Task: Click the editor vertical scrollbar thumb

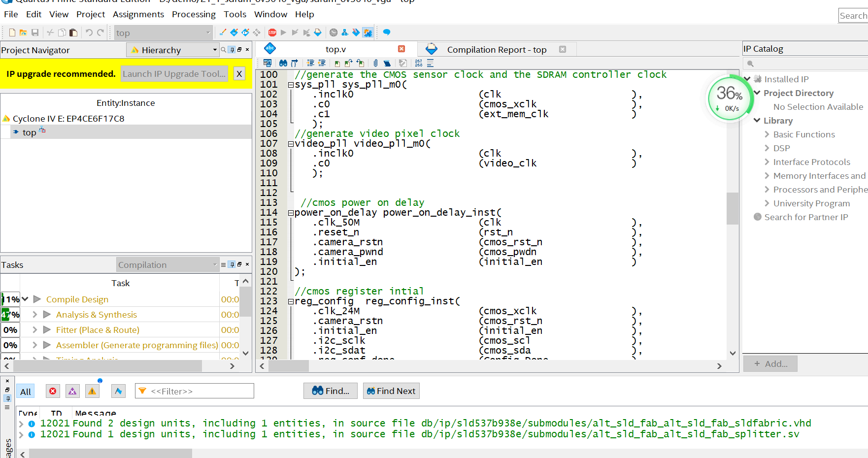Action: 733,208
